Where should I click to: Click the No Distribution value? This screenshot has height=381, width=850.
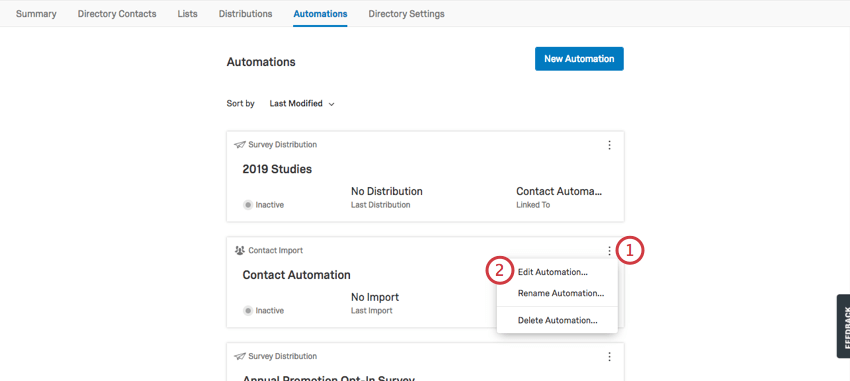tap(387, 191)
